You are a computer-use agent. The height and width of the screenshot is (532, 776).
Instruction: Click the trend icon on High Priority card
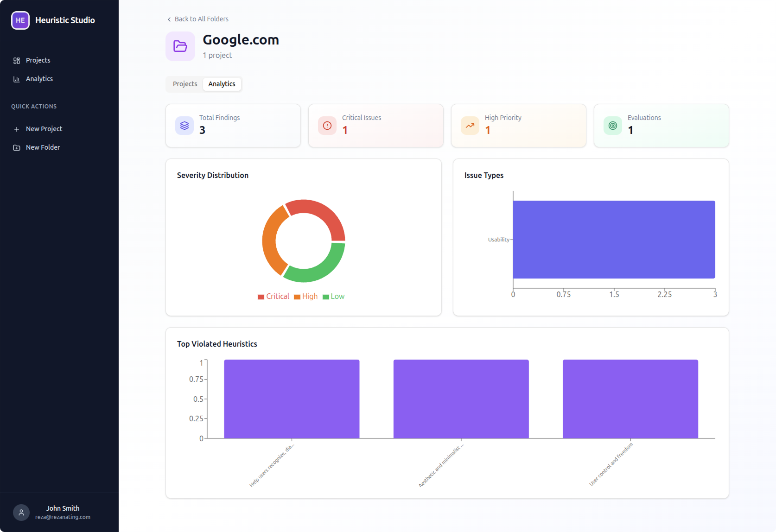click(x=470, y=125)
